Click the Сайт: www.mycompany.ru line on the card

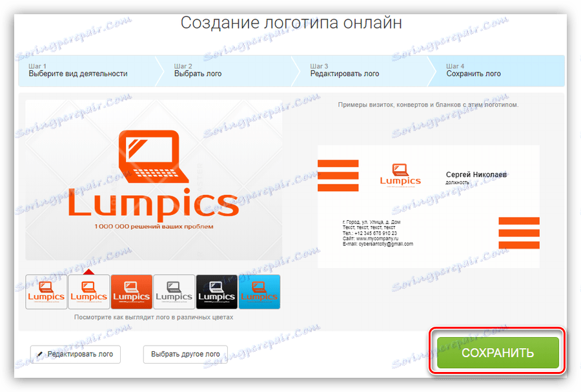(371, 238)
